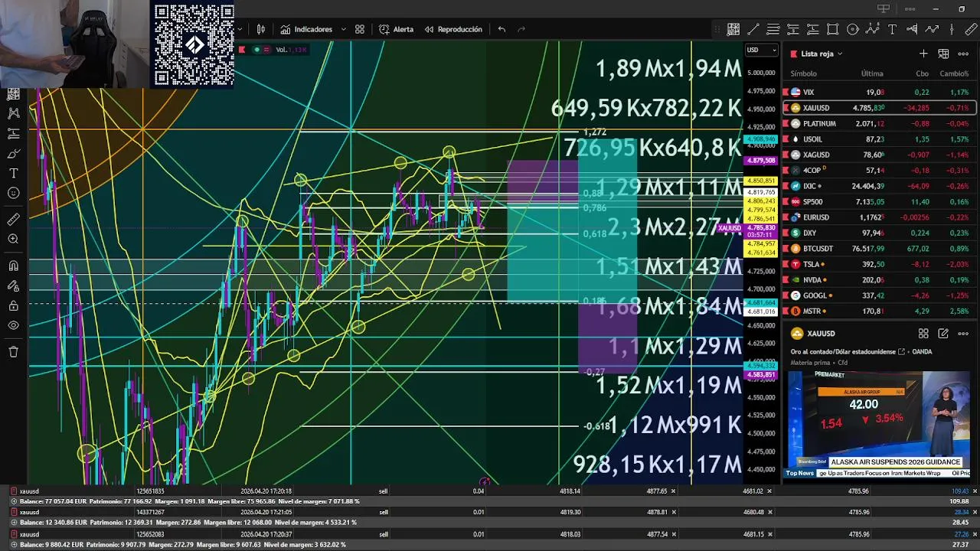Select XAGUSD in the watchlist
This screenshot has height=551, width=980.
tap(880, 155)
